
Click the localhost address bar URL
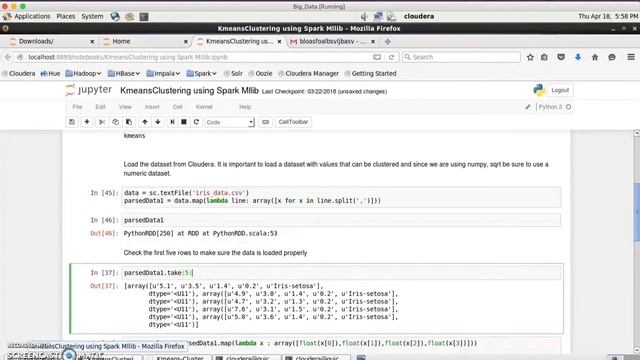[x=128, y=57]
